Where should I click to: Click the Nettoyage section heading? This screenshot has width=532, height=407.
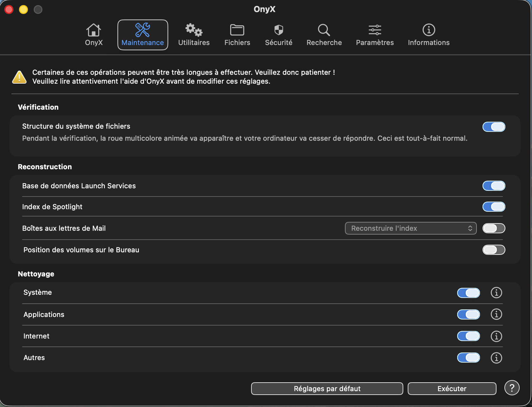(x=36, y=274)
